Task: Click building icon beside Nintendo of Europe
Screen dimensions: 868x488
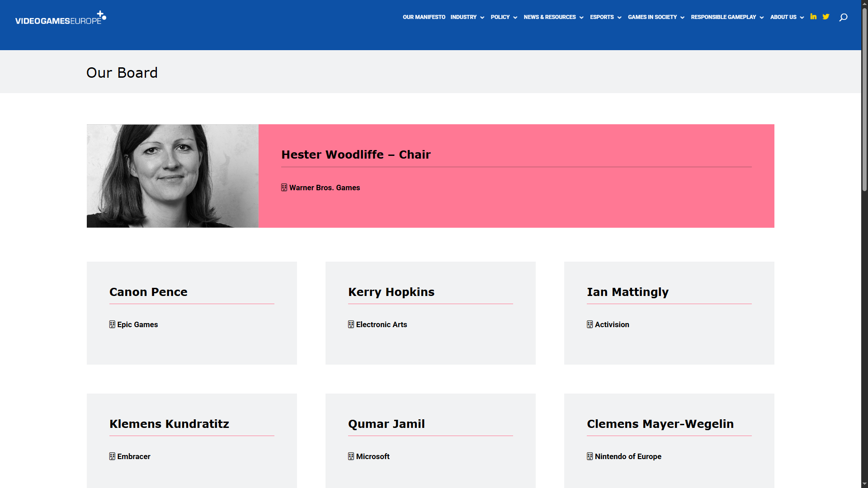Action: [590, 456]
